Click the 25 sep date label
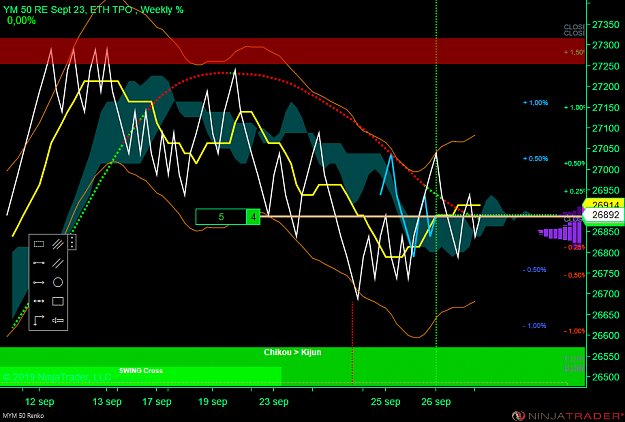 (385, 401)
